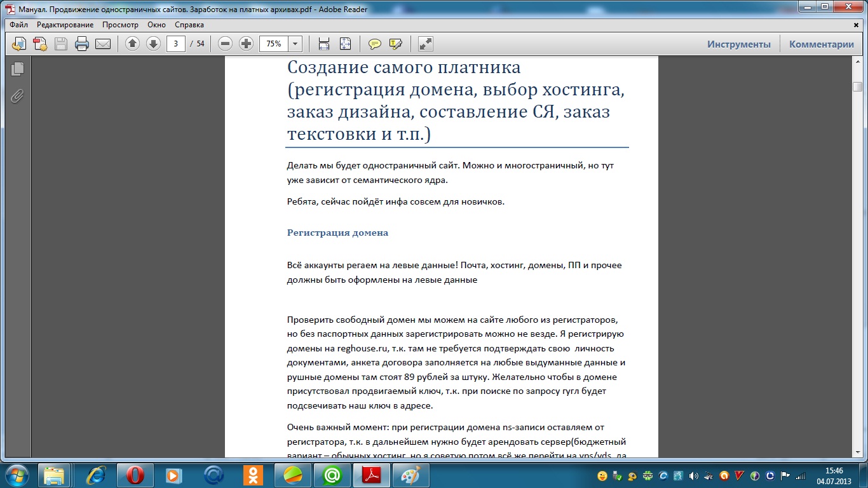Click the document title heading text

pyautogui.click(x=456, y=101)
